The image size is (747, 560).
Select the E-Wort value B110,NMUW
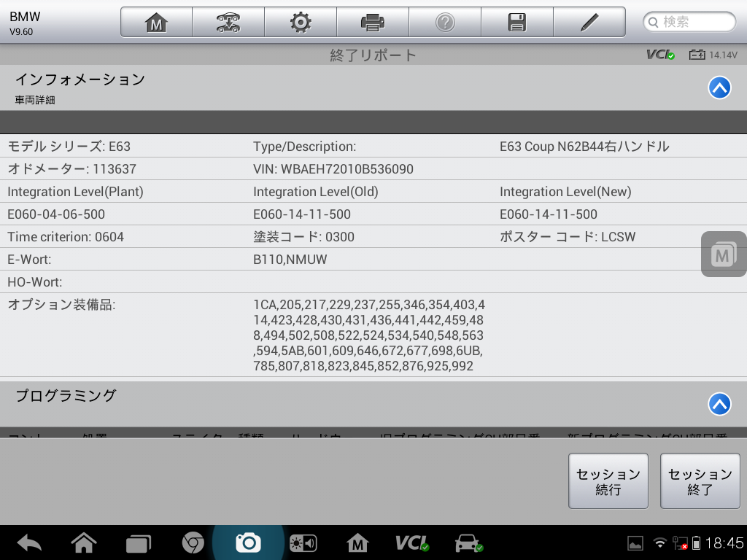coord(290,260)
